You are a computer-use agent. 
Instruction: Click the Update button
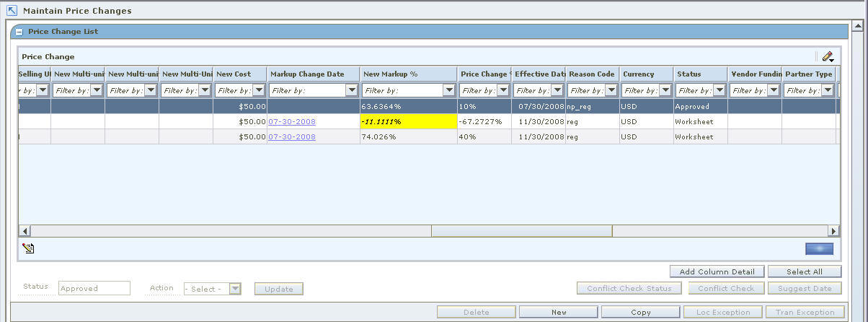[279, 289]
